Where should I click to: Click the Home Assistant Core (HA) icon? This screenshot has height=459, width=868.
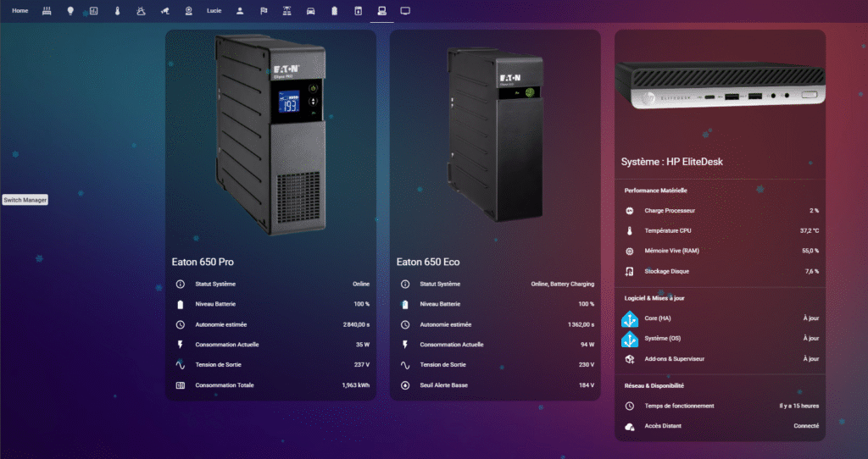[x=630, y=318]
